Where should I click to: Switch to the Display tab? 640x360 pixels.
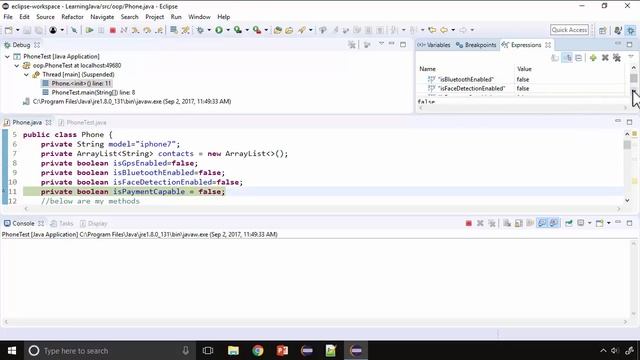tap(93, 224)
